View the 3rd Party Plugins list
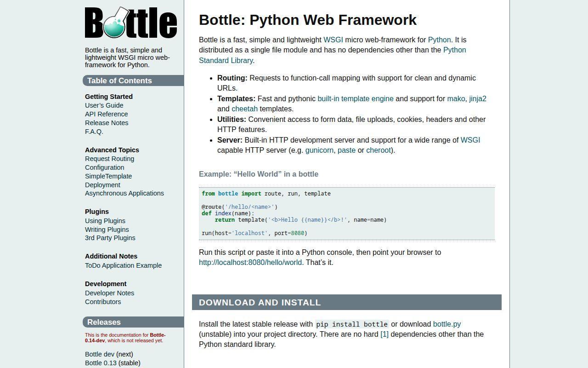This screenshot has width=588, height=368. (110, 238)
